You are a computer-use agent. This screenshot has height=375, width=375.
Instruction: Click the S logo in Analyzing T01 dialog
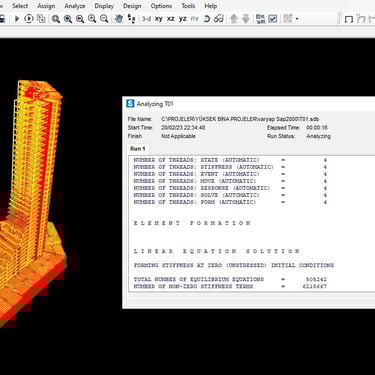130,104
